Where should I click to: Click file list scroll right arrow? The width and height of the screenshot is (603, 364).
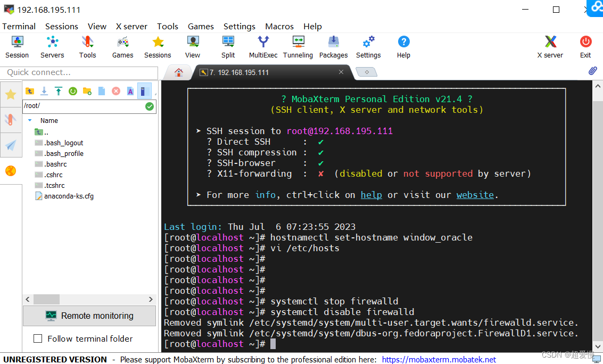(x=151, y=299)
